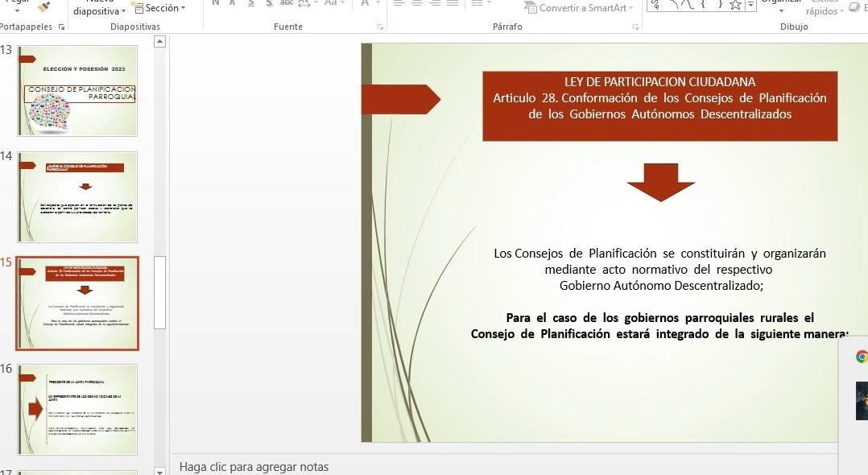
Task: Toggle strikethrough formatting
Action: pos(287,4)
